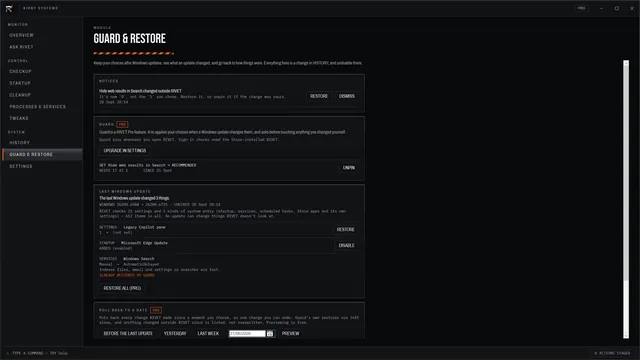Choose Last Week as the rollback point
Image resolution: width=640 pixels, height=360 pixels.
(x=208, y=333)
